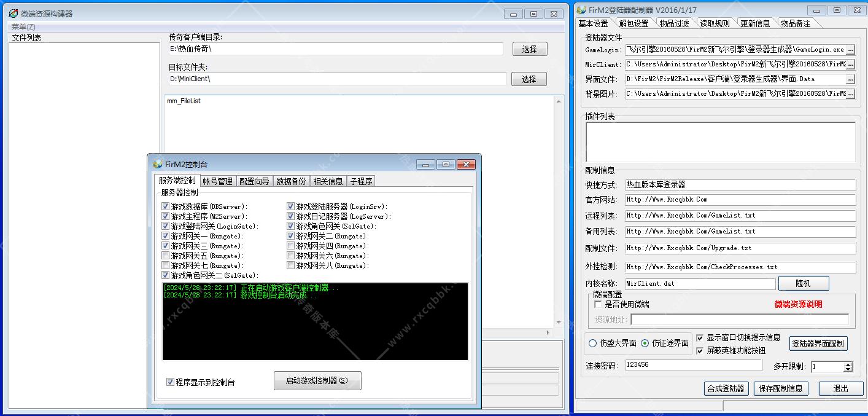
Task: Open the red 微端资源说明 link
Action: tap(798, 304)
